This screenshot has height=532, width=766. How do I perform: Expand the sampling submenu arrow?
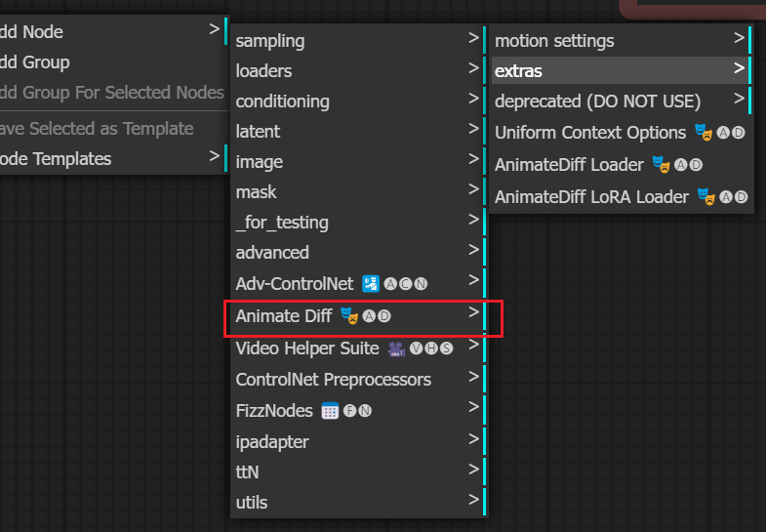[472, 39]
